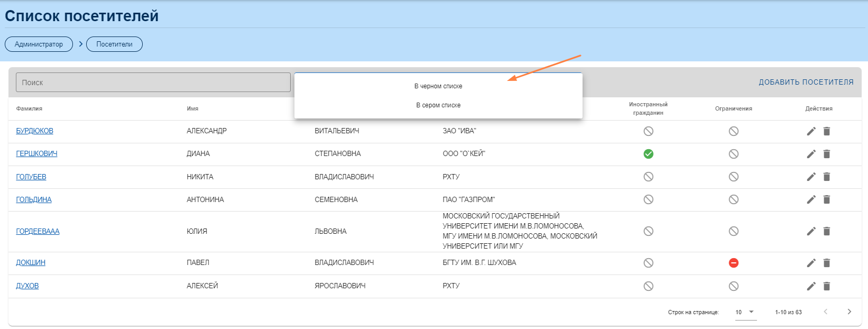Click red restriction indicator for ДОКШИН
Viewport: 868px width, 329px height.
[733, 263]
